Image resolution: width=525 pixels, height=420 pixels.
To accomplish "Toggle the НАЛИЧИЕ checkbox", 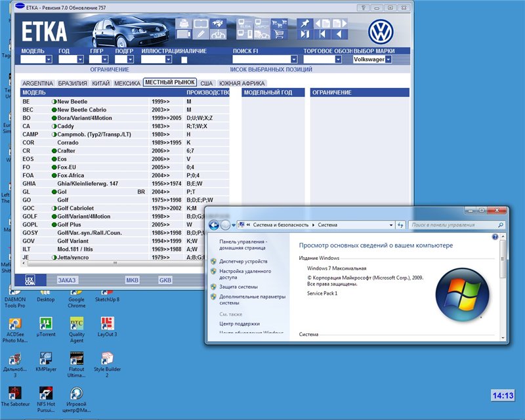I will 184,60.
